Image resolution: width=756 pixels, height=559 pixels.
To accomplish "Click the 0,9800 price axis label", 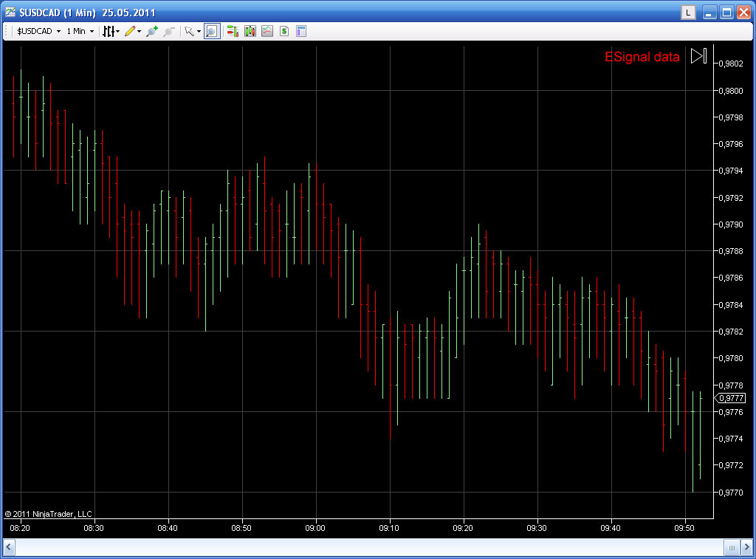I will (x=730, y=91).
